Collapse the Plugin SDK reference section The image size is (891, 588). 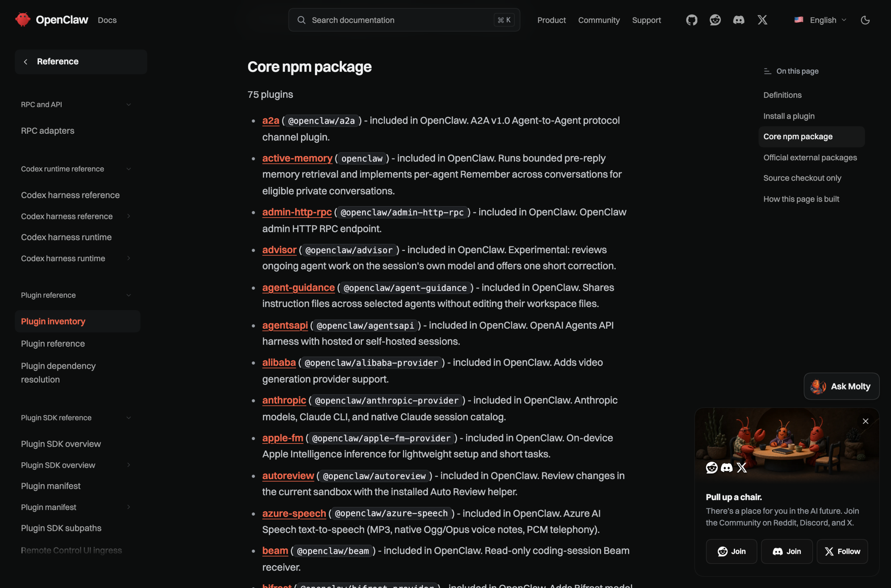(x=77, y=417)
